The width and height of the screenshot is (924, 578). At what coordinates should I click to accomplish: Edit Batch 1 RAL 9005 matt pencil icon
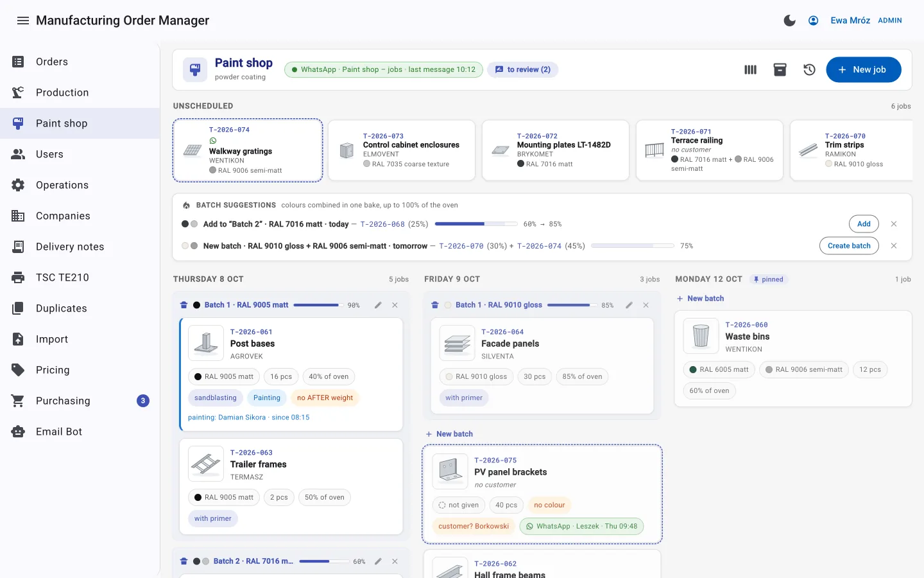tap(378, 305)
